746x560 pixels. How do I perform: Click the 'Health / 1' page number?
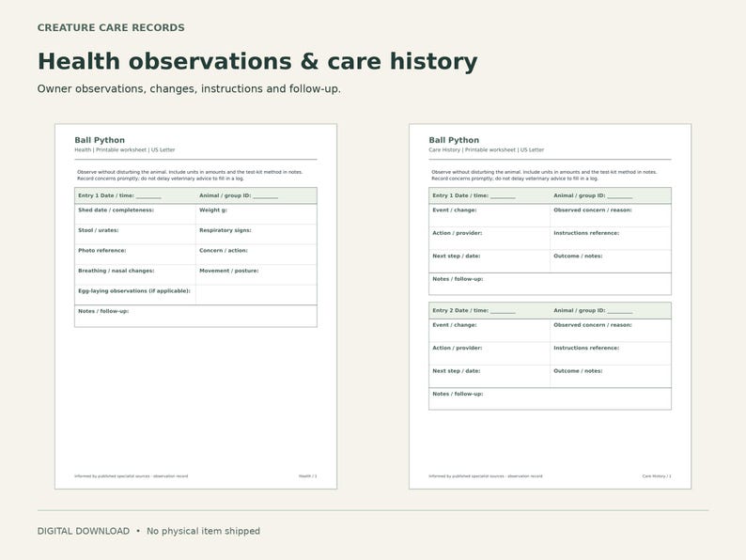(308, 475)
